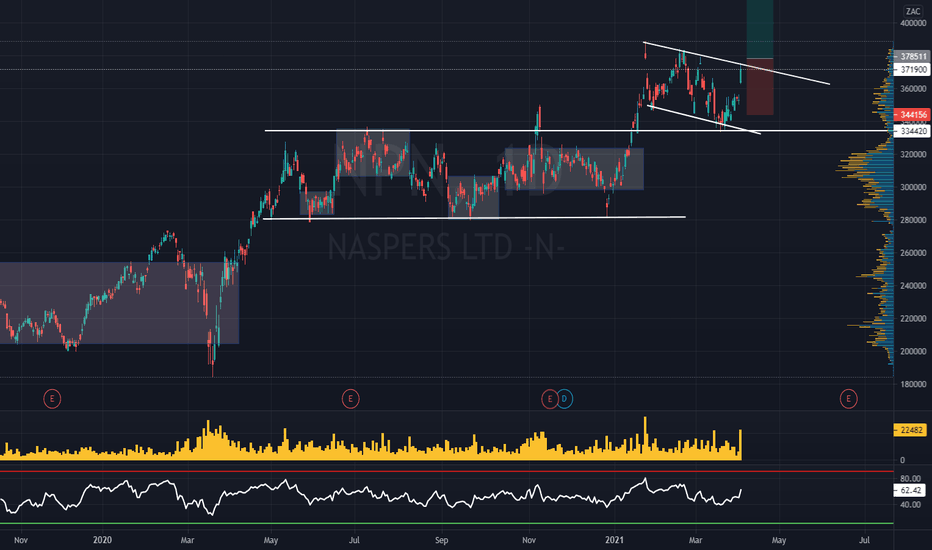Screen dimensions: 932x550
Task: Click the 371900 price label
Action: pyautogui.click(x=912, y=70)
